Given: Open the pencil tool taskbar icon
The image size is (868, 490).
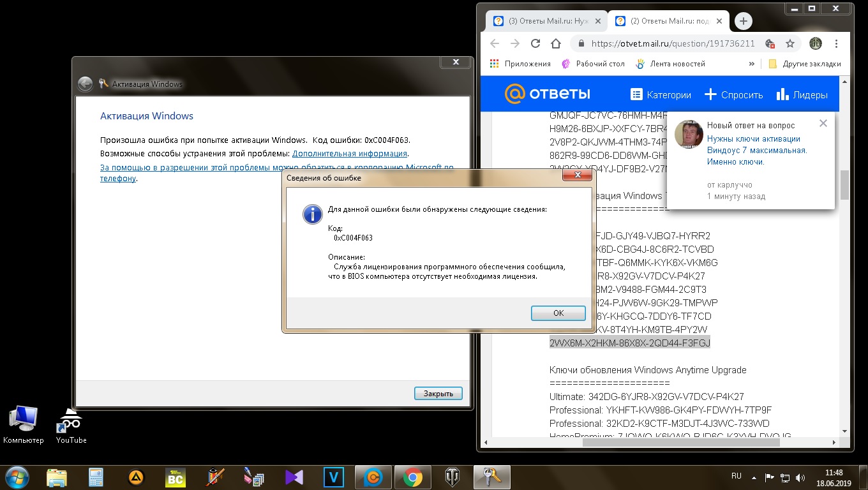Looking at the screenshot, I should tap(215, 477).
